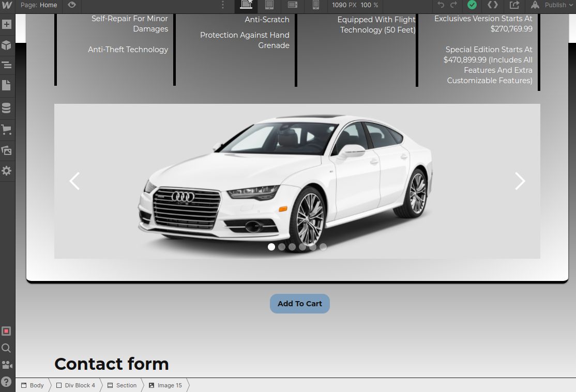This screenshot has width=576, height=392.
Task: Select the fourth slider dot
Action: coord(302,247)
